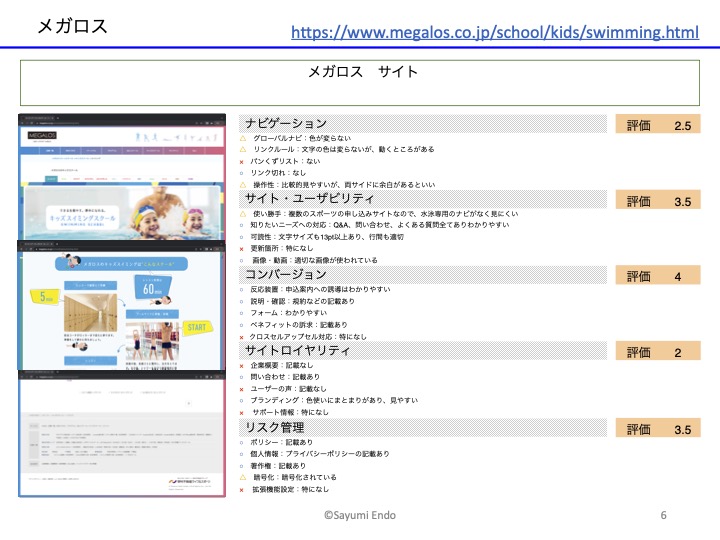Click the triangle icon beside グローバルナビ
The width and height of the screenshot is (720, 540).
pos(242,137)
